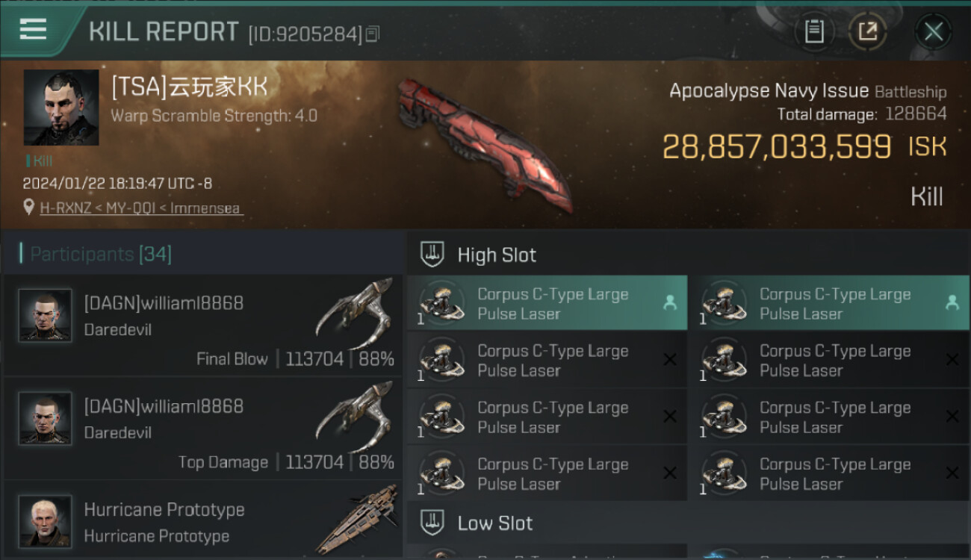Image resolution: width=971 pixels, height=560 pixels.
Task: Click the Final Blow Daredevil ship icon
Action: click(354, 312)
